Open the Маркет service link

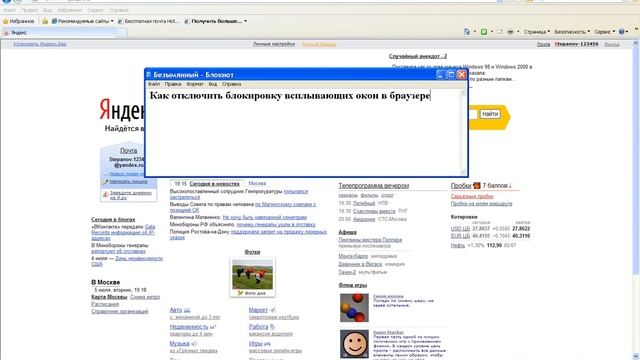click(258, 310)
